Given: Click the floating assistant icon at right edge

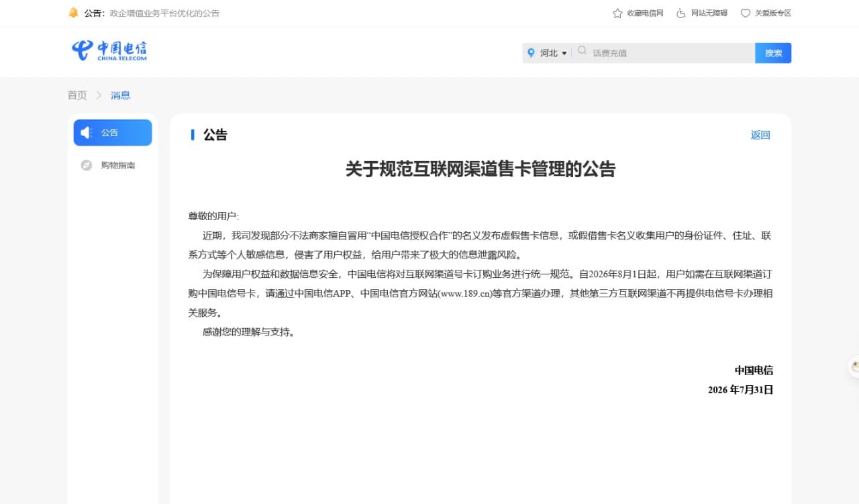Looking at the screenshot, I should [854, 367].
